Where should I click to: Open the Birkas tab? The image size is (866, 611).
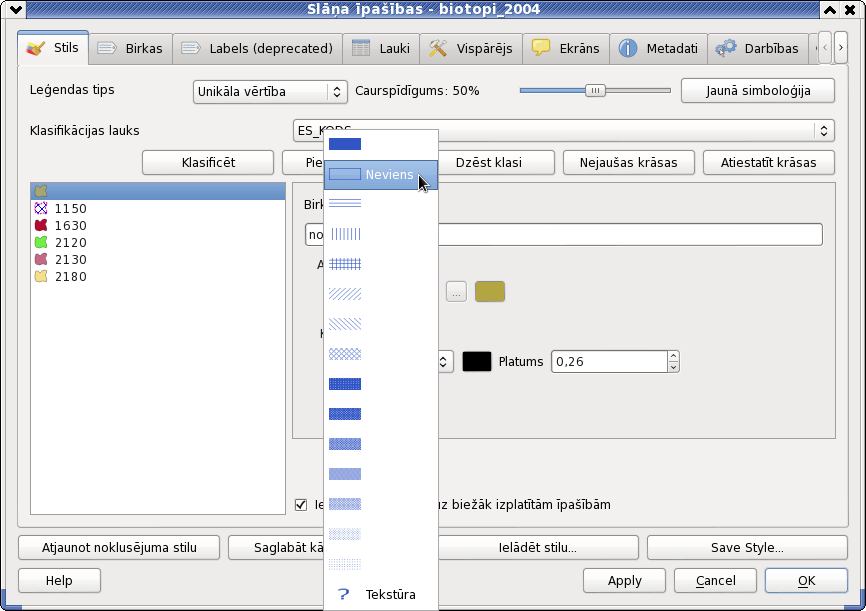[130, 49]
